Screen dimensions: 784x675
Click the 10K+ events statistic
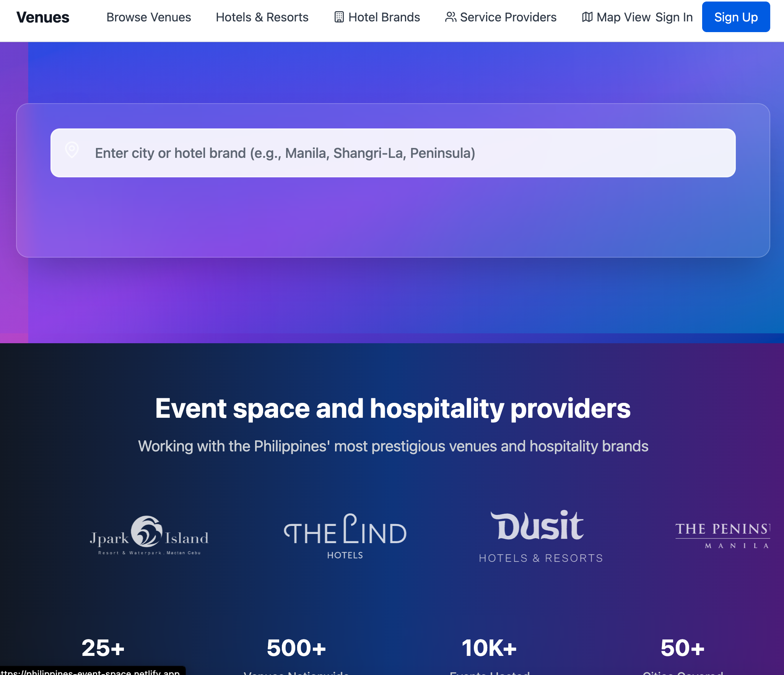[489, 648]
